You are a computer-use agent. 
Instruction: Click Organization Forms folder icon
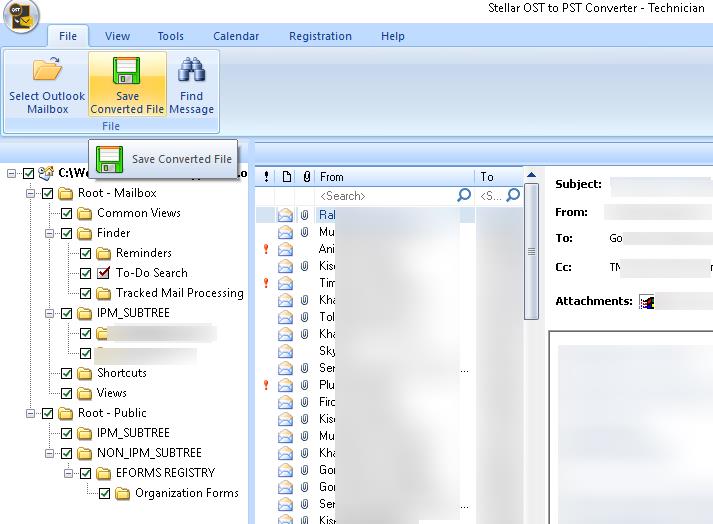[122, 494]
